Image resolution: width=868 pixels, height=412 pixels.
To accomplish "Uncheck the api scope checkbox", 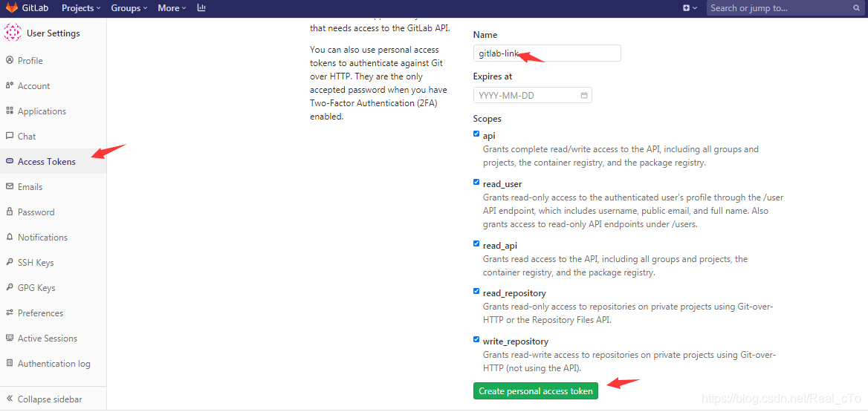I will [x=476, y=134].
